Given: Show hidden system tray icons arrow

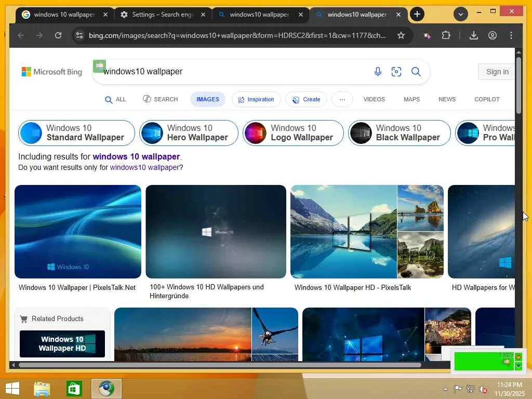Looking at the screenshot, I should tap(445, 389).
